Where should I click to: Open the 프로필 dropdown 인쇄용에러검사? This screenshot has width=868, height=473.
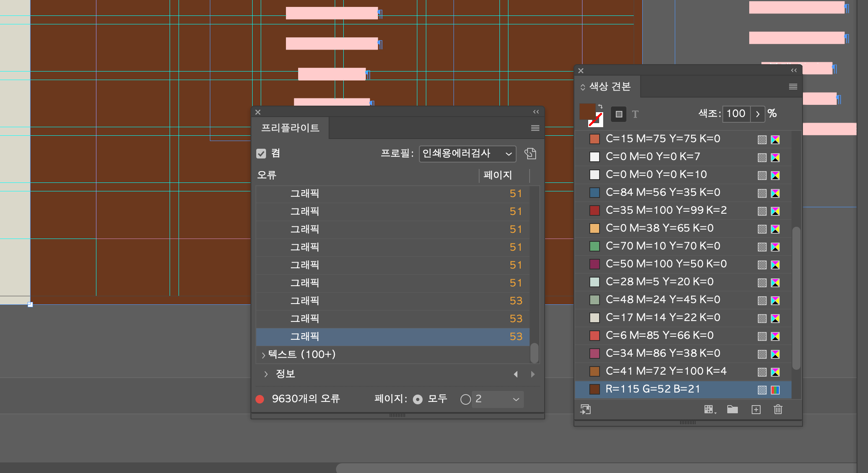[x=467, y=154]
